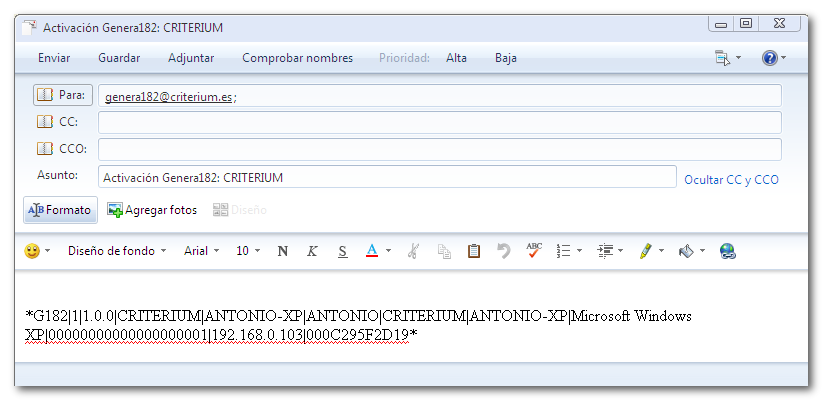Maximize the message window
822x400 pixels.
pos(746,24)
